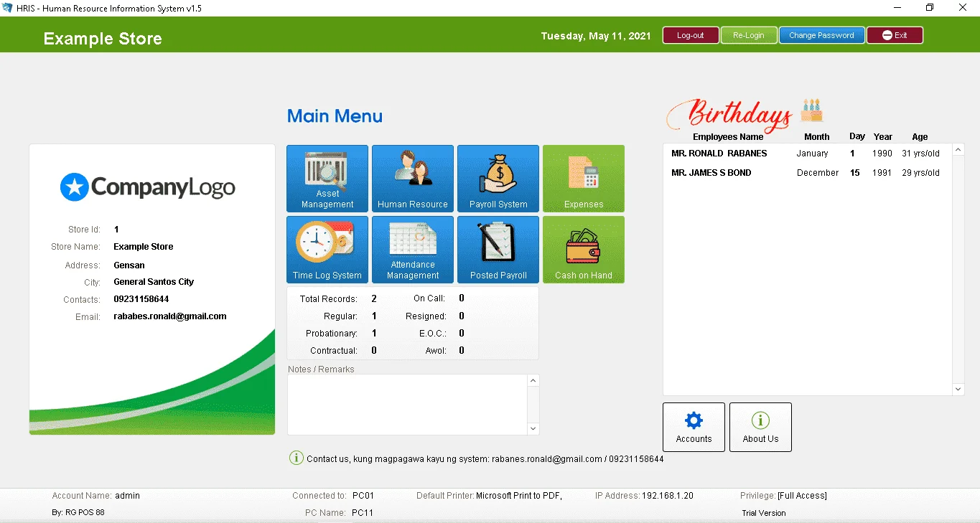Click the General Santos City value
Screen dimensions: 980x523
(x=154, y=282)
